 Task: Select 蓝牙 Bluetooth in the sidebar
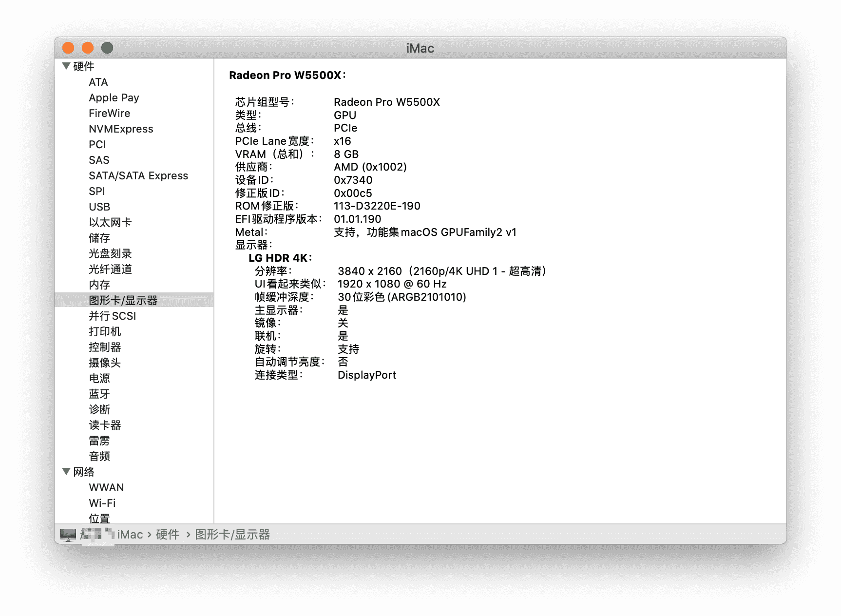(x=99, y=394)
